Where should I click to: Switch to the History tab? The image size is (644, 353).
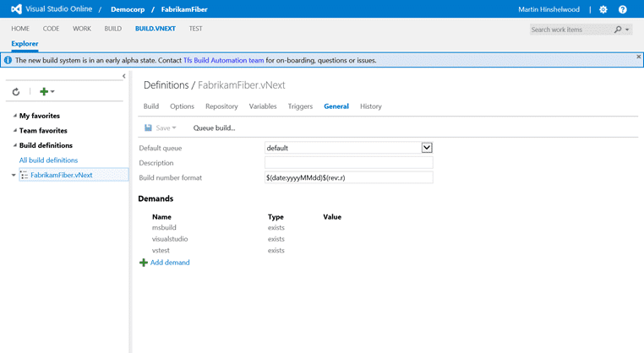click(371, 106)
